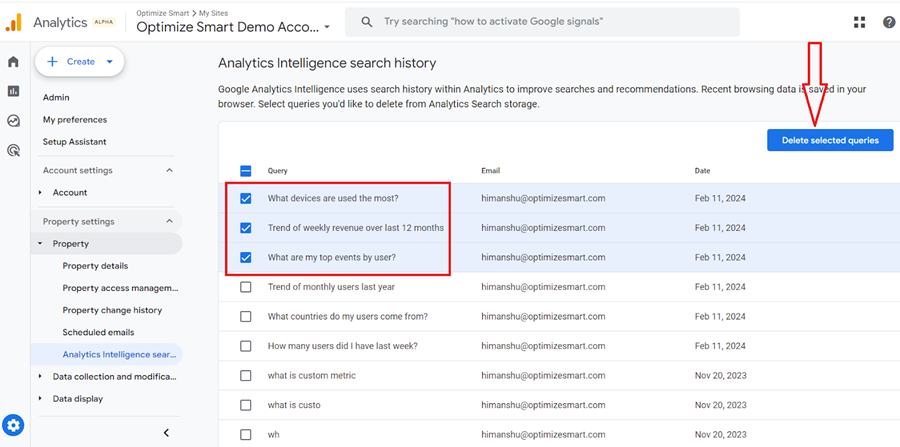Screen dimensions: 900x447
Task: Expand the Account tree arrow
Action: [40, 193]
